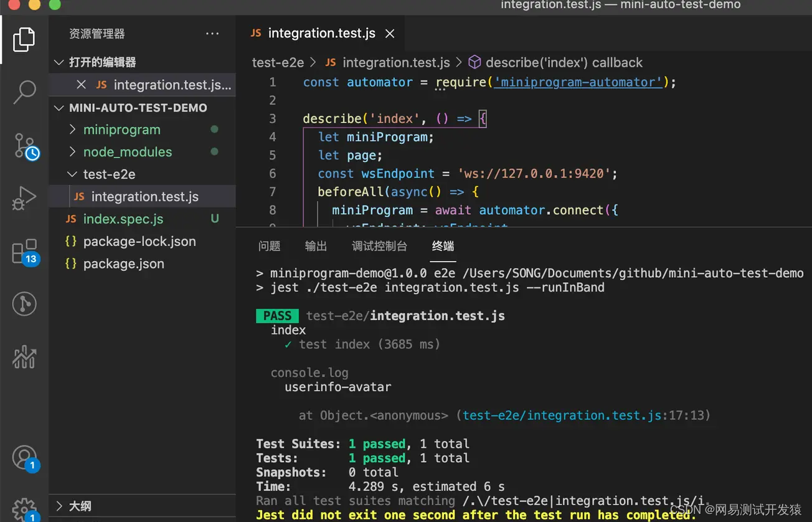812x522 pixels.
Task: Open the Run and Debug view
Action: tap(24, 198)
